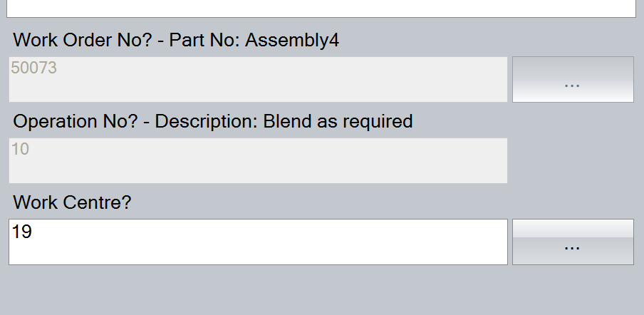Click the Blend as required description text
Screen dimensions: 644x315
click(338, 121)
